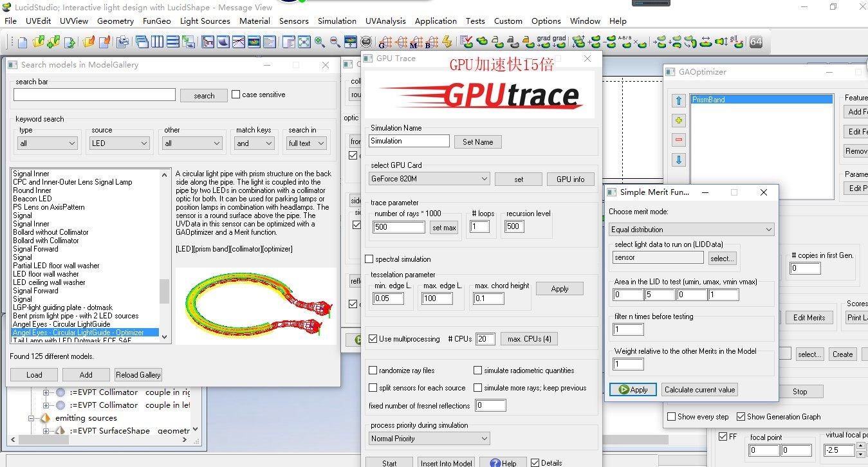The image size is (868, 467).
Task: Click the GPU info button
Action: (x=570, y=179)
